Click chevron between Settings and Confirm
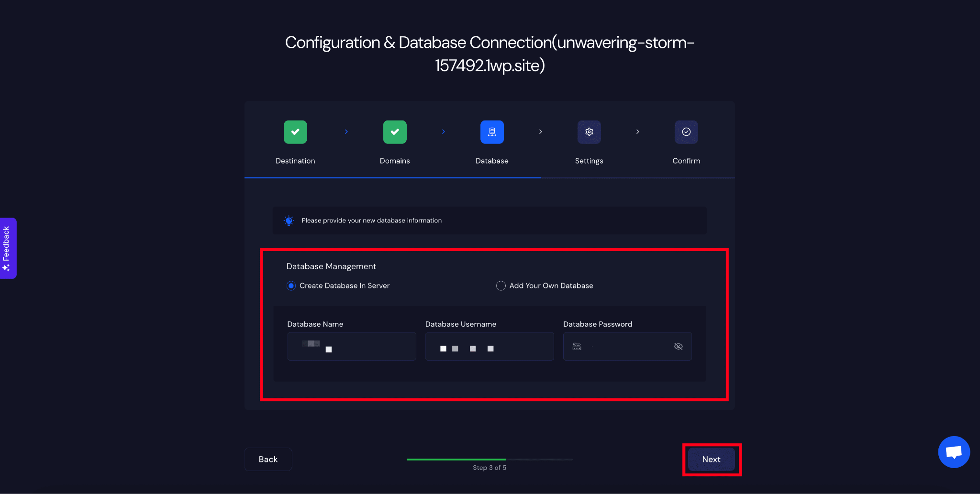The image size is (980, 494). coord(638,132)
